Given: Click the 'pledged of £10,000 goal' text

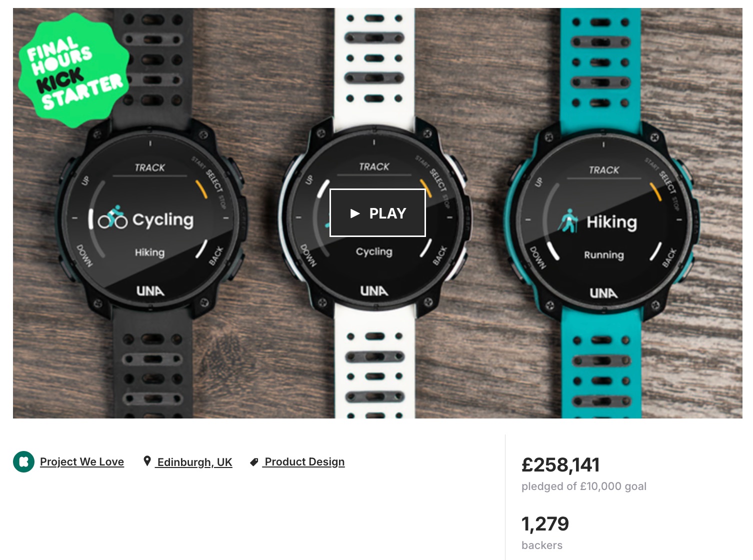Looking at the screenshot, I should [x=584, y=486].
